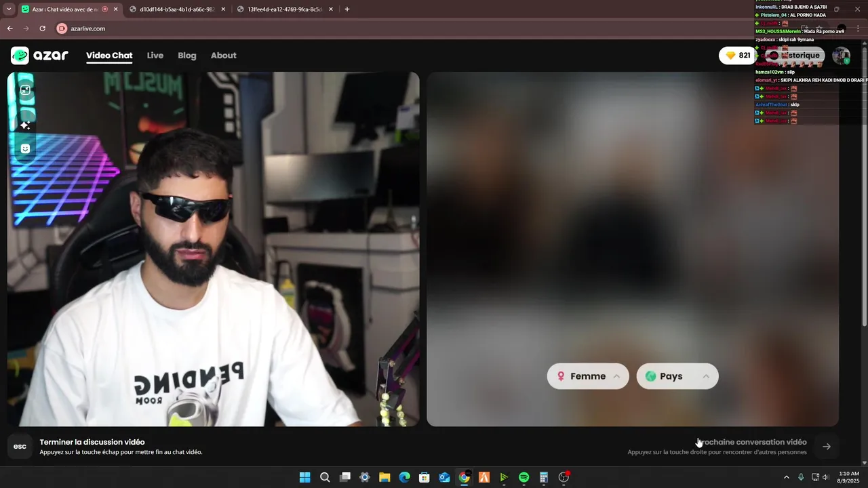Open Windows Search from the taskbar
This screenshot has height=488, width=868.
tap(325, 477)
